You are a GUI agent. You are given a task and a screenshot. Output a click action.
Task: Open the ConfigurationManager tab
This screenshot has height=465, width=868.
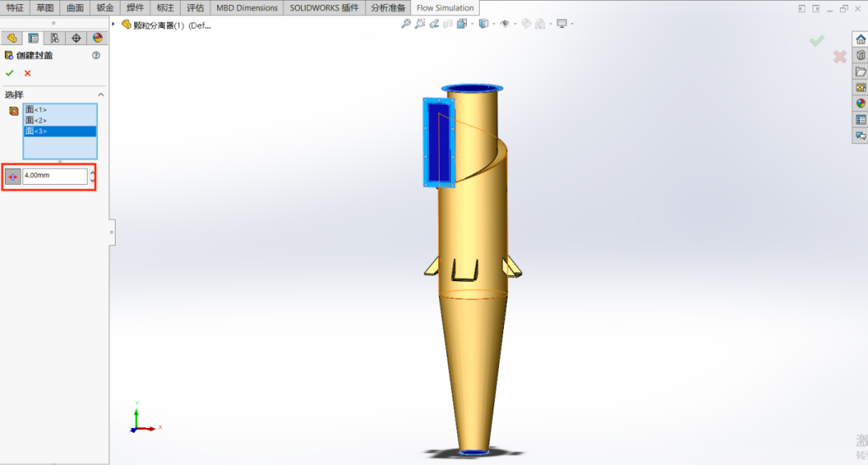[55, 39]
